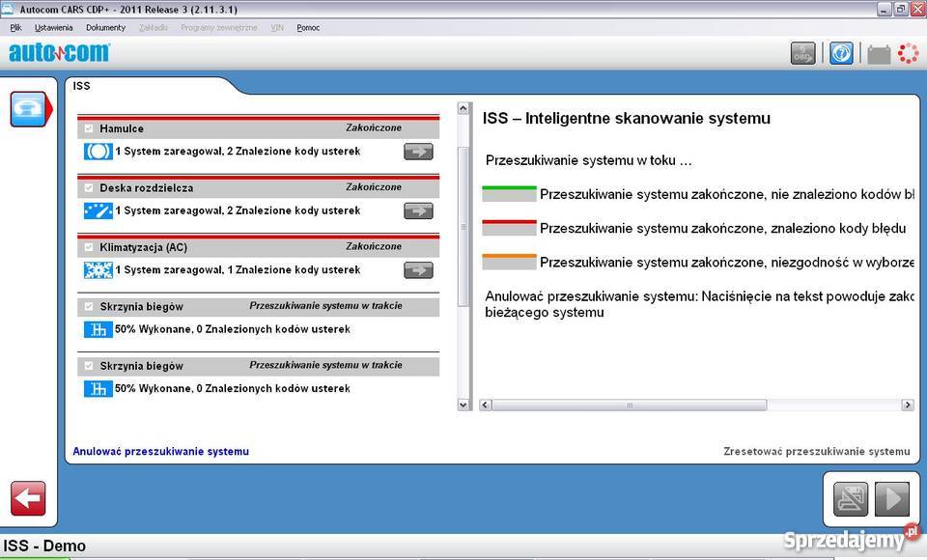Click the spinning connection status indicator
Screen dimensions: 927x560
click(x=907, y=53)
